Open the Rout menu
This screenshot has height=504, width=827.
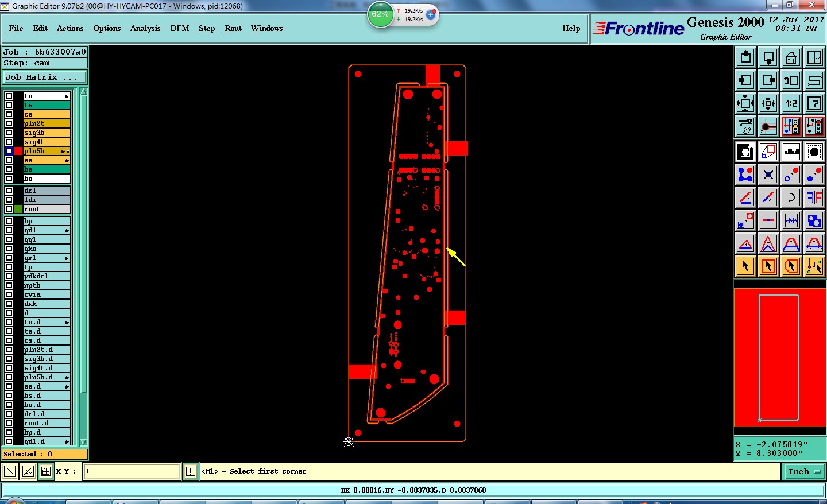233,28
